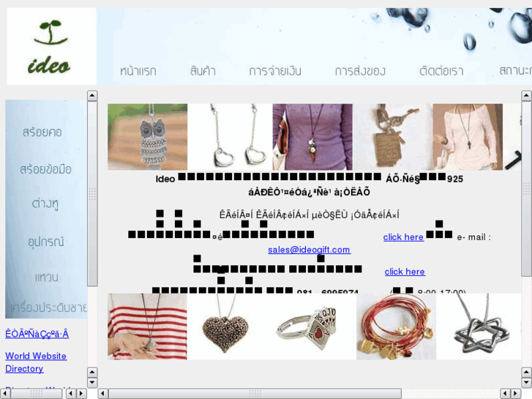The image size is (532, 399).
Task: Click the main frame vertical scrollbar thumb
Action: [526, 189]
